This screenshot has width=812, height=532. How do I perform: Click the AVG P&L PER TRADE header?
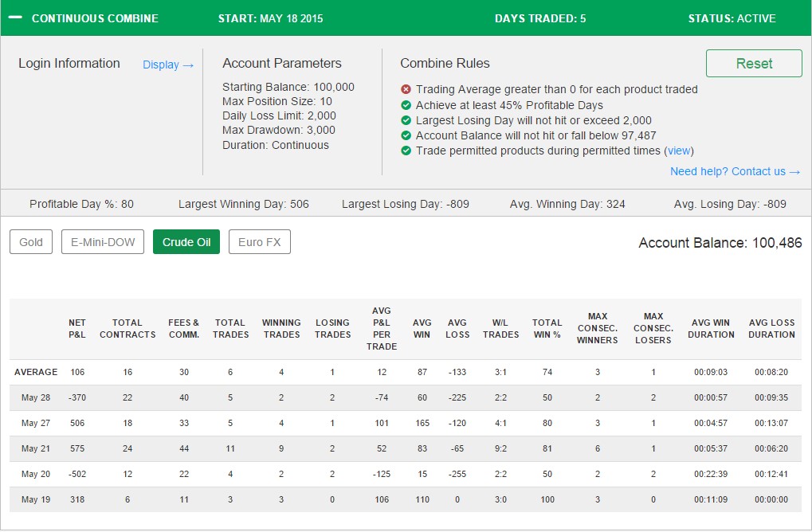click(382, 329)
